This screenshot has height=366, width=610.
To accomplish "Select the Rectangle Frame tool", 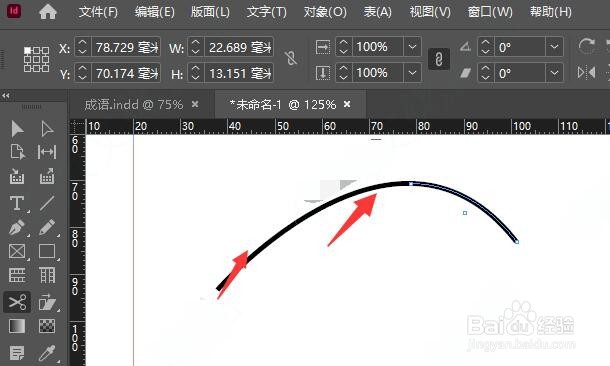I will pyautogui.click(x=17, y=251).
